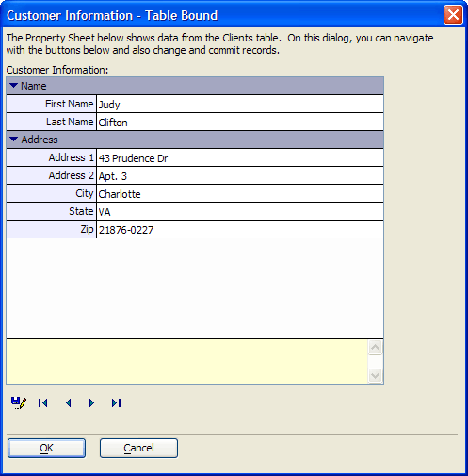Edit the First Name value Judy
This screenshot has height=476, width=468.
point(240,104)
